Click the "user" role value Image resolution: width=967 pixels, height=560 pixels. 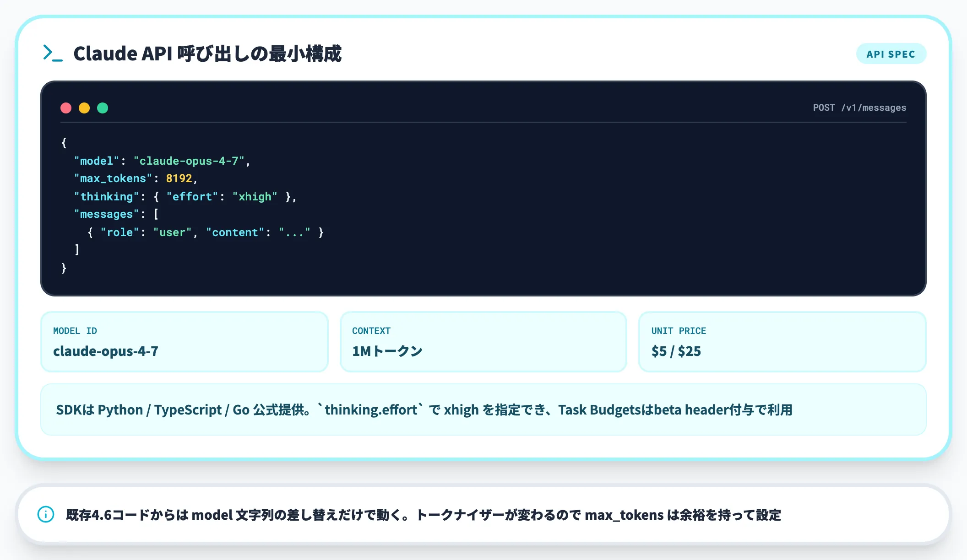pyautogui.click(x=172, y=232)
